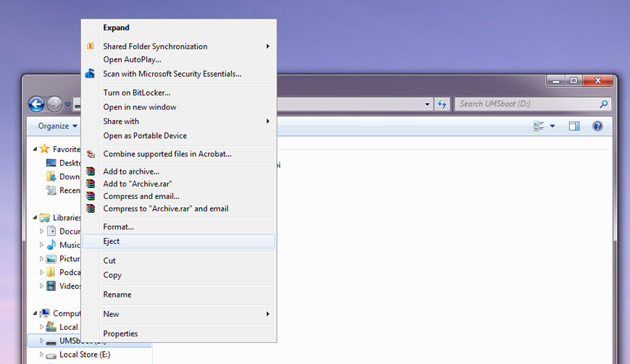Expand the address bar history dropdown

pyautogui.click(x=427, y=104)
